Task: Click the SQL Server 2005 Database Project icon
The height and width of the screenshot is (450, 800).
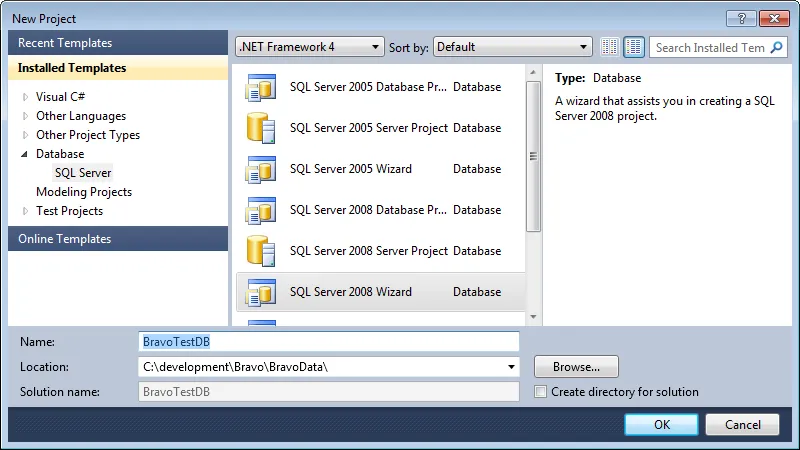Action: [x=261, y=87]
